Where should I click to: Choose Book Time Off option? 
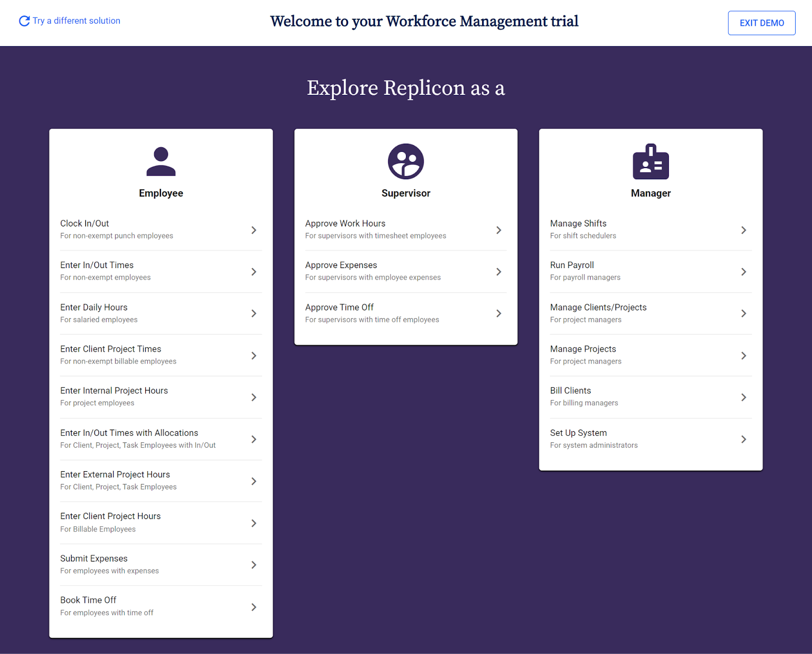tap(161, 606)
